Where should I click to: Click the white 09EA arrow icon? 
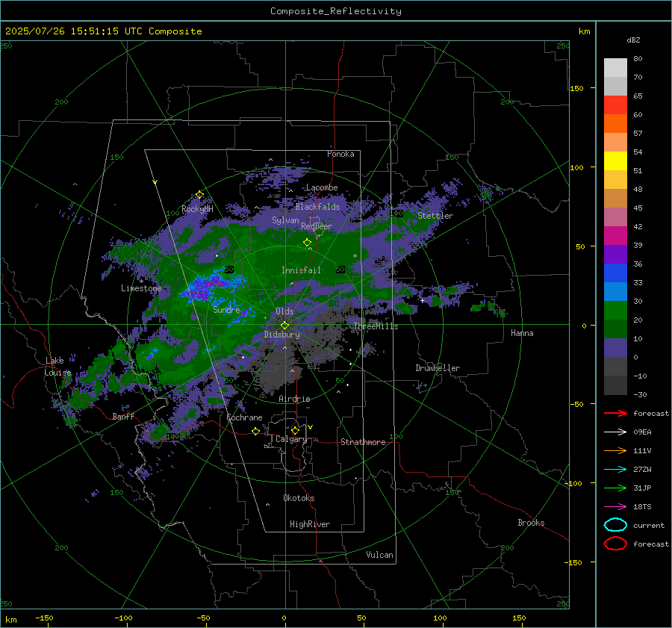click(615, 432)
